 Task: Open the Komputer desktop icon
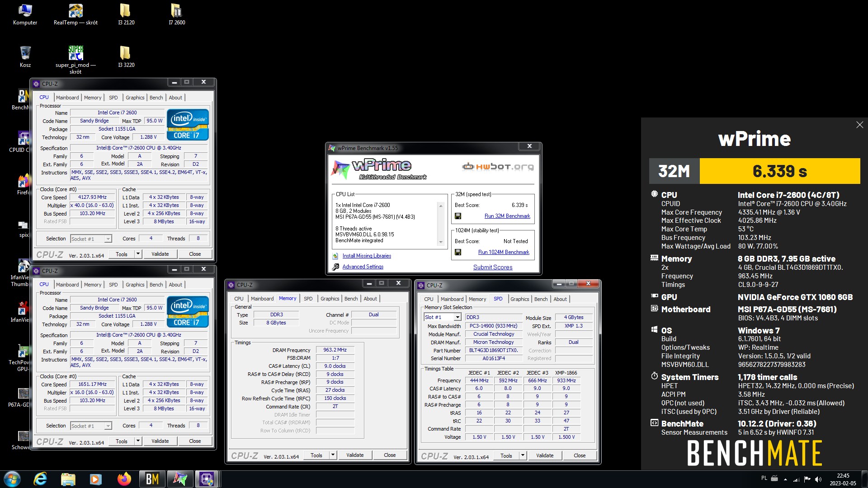pyautogui.click(x=25, y=14)
